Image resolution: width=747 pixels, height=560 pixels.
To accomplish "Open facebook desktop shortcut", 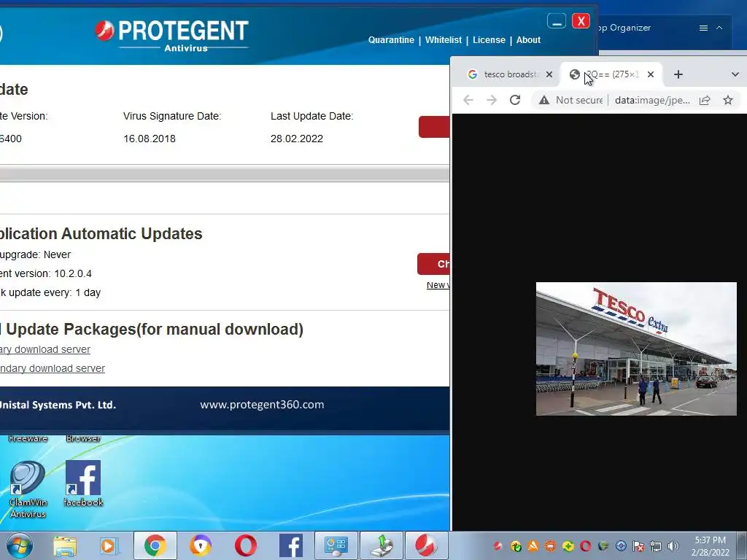I will click(x=83, y=483).
